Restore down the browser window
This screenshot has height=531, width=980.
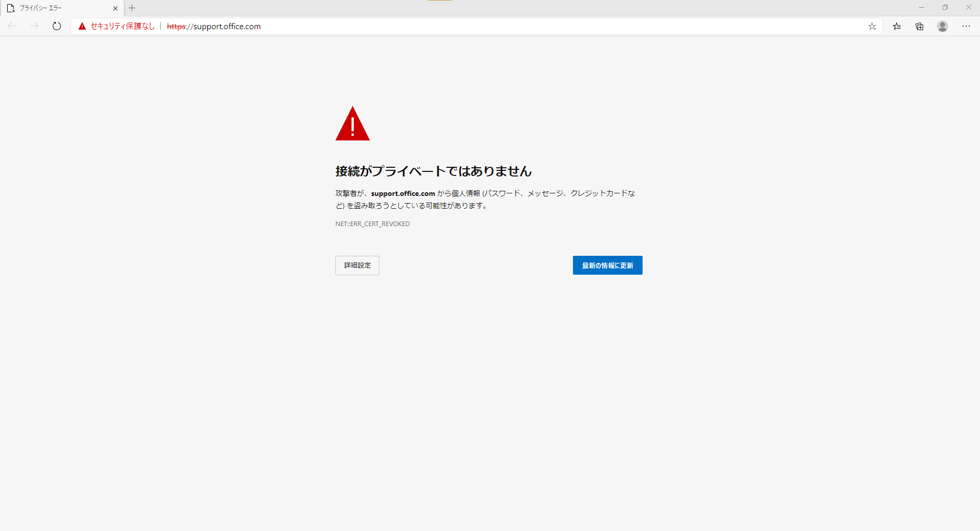[945, 8]
